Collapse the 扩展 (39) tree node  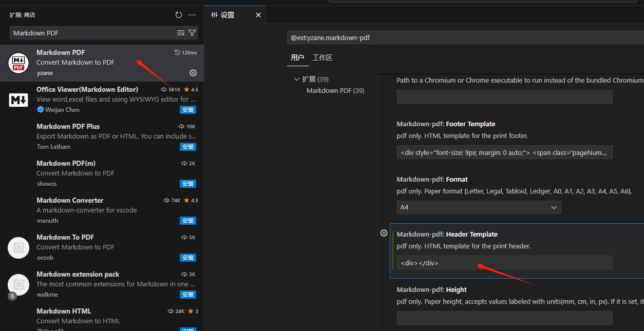tap(296, 79)
